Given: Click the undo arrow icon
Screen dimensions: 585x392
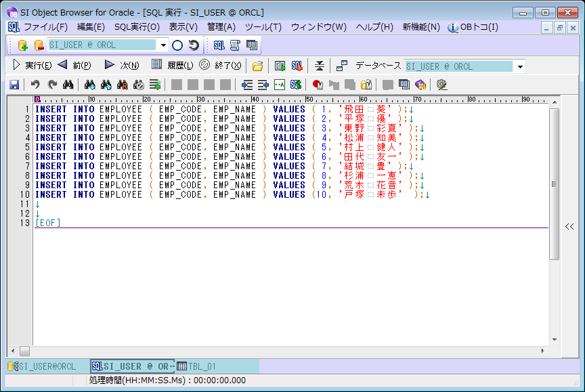Looking at the screenshot, I should pyautogui.click(x=35, y=85).
